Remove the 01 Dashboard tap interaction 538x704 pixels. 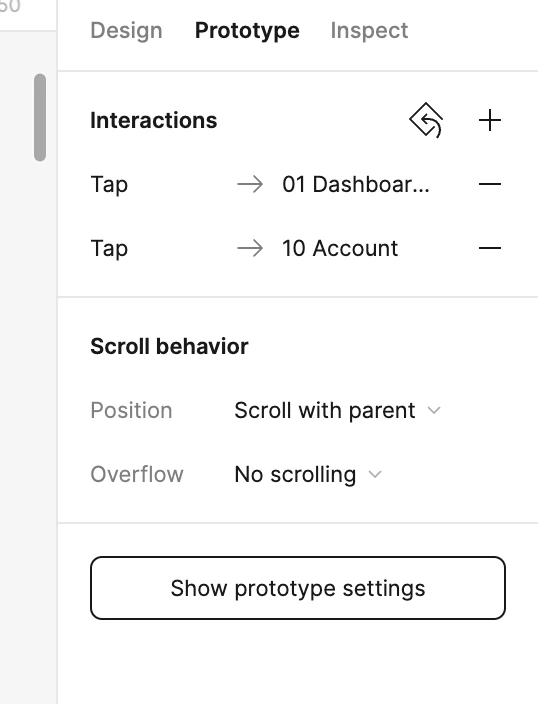coord(489,184)
